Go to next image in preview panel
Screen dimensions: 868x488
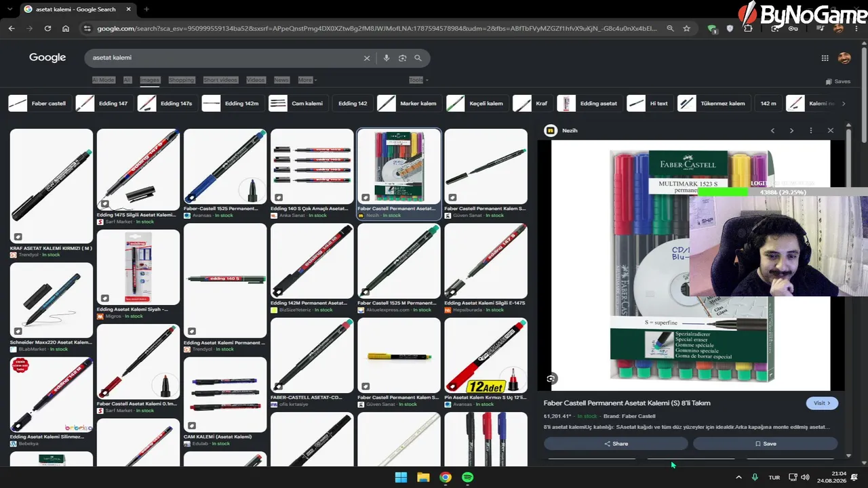791,130
